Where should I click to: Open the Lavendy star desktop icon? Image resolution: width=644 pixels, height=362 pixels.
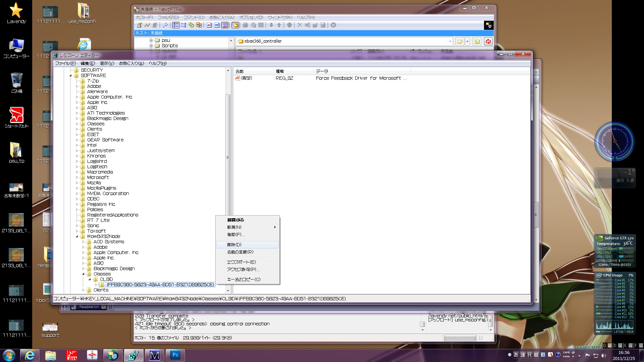pyautogui.click(x=16, y=13)
